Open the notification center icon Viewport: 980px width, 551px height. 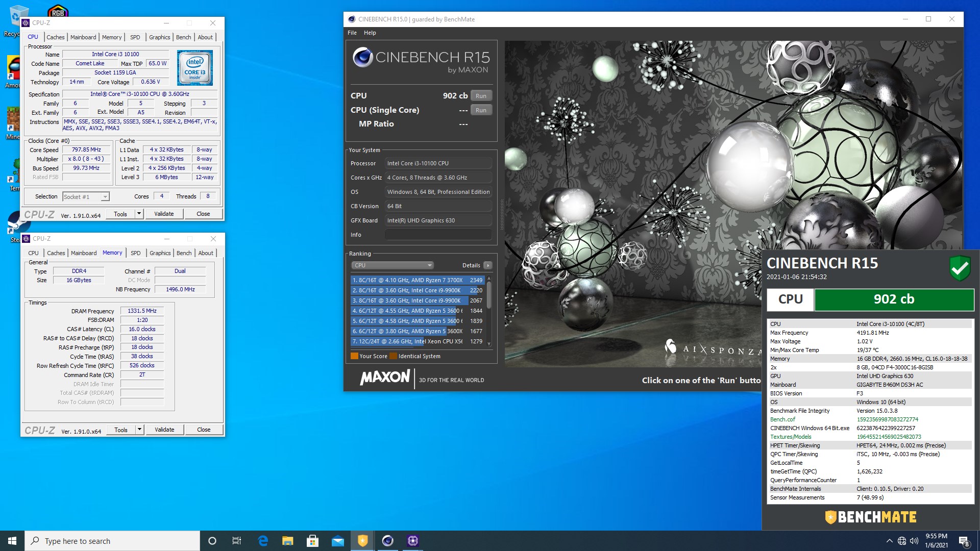964,541
